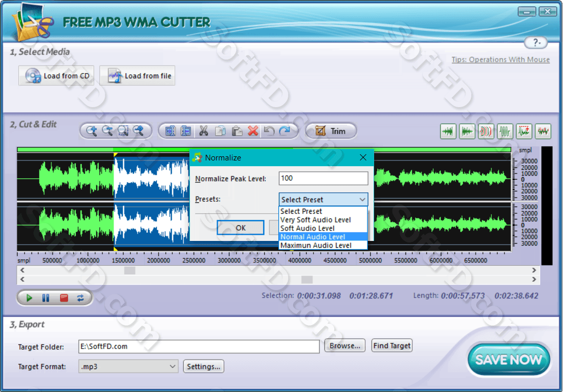Apply the fade in effect icon
This screenshot has height=392, width=563.
tap(448, 131)
